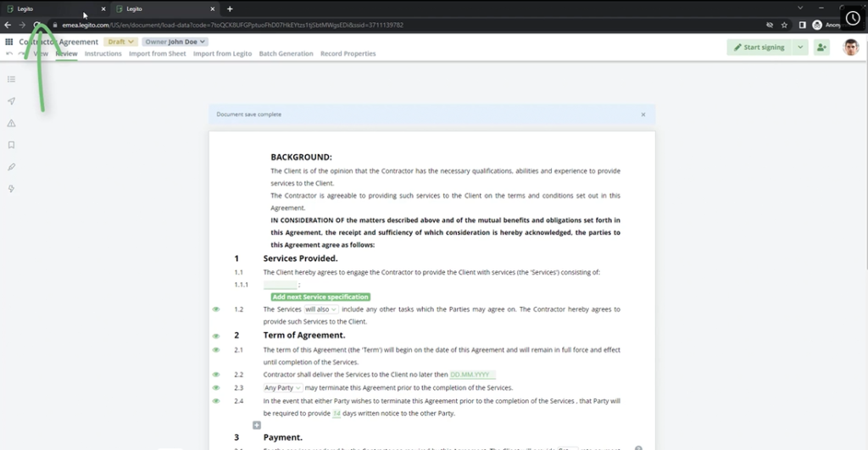Viewport: 868px width, 450px height.
Task: Click the empty service specification field 1.1.1
Action: point(280,285)
